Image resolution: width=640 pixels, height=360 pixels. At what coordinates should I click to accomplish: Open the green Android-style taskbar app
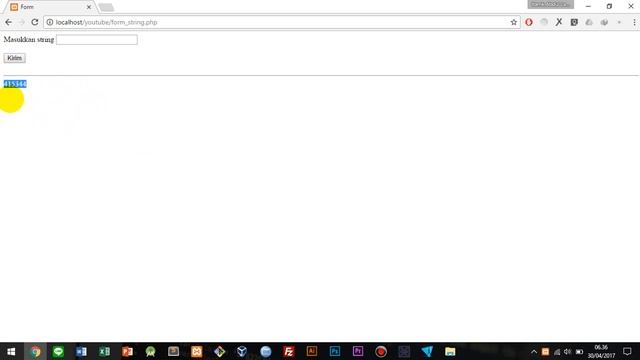click(x=150, y=351)
